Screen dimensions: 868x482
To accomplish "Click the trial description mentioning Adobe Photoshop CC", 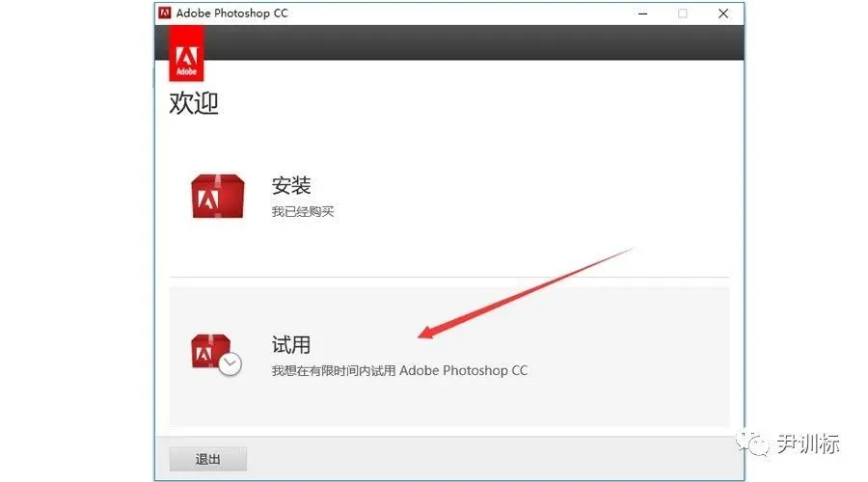I will [399, 370].
